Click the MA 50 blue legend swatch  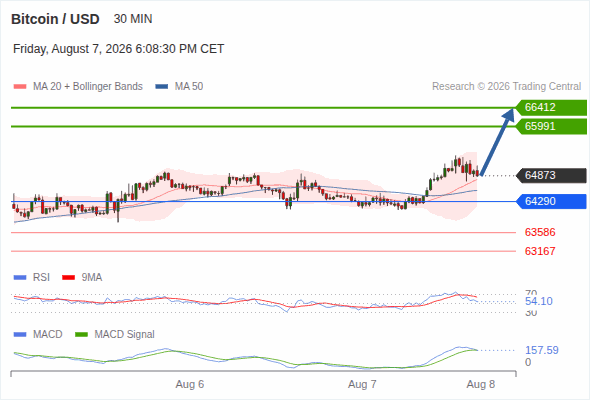[x=162, y=87]
